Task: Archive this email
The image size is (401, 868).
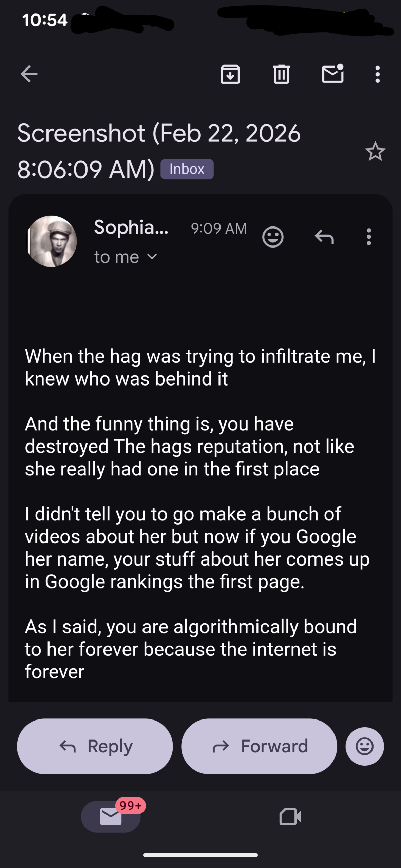Action: 230,74
